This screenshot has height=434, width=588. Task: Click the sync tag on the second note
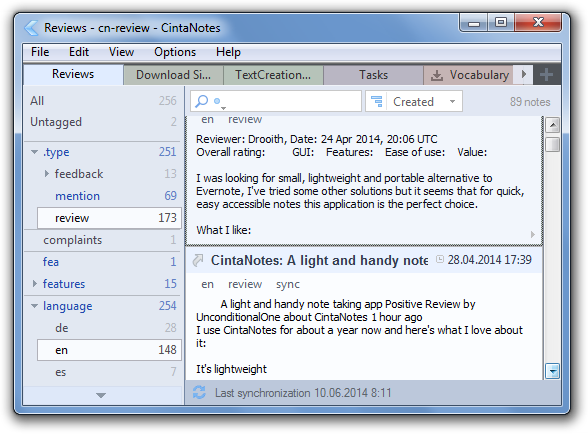coord(288,284)
